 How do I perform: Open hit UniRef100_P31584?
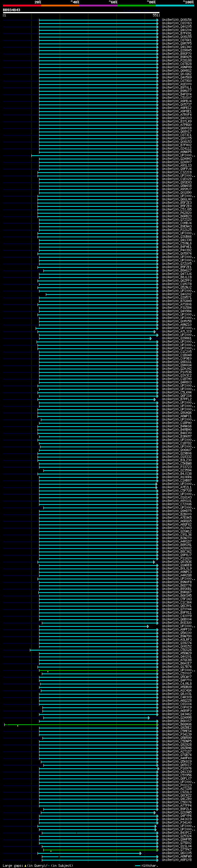(176, 307)
